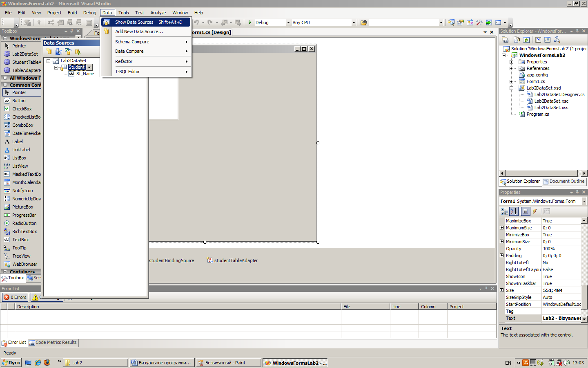The image size is (588, 368).
Task: Start debugging with green play arrow
Action: click(250, 22)
